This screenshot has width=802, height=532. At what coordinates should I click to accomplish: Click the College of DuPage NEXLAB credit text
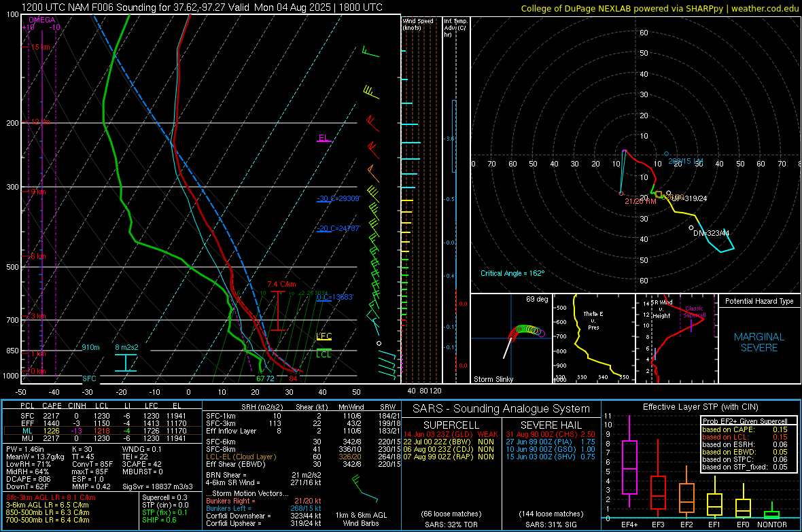pos(659,8)
